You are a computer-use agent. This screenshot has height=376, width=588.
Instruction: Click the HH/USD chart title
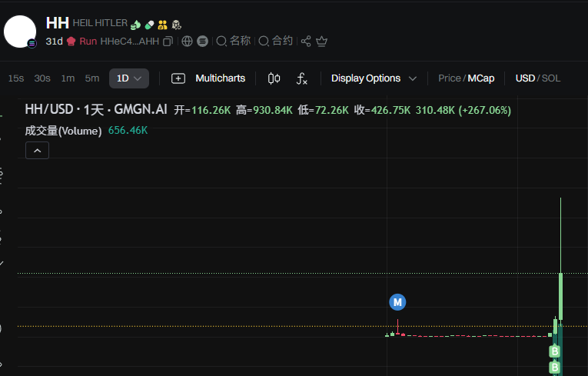click(x=96, y=110)
